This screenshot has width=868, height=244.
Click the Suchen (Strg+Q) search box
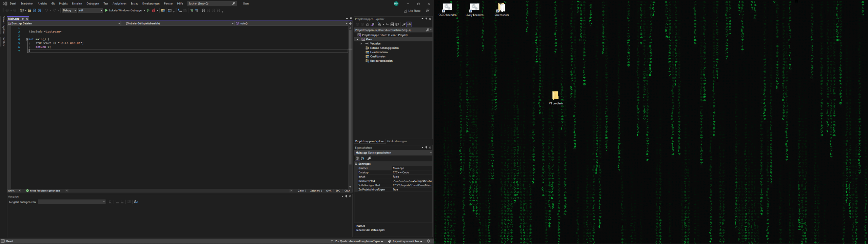click(x=212, y=4)
